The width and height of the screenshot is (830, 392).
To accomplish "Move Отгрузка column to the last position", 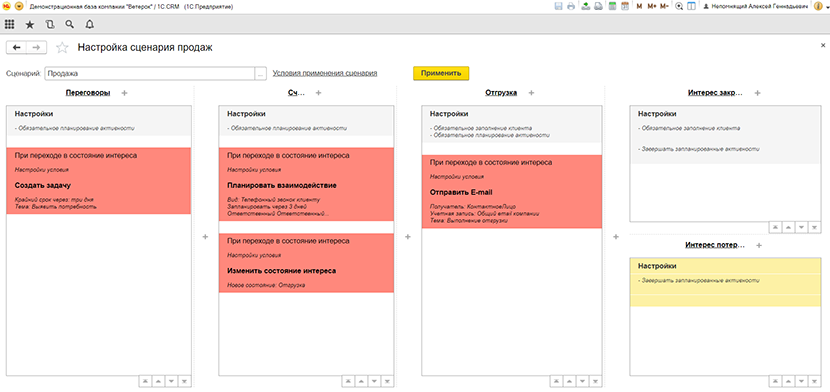I will pyautogui.click(x=595, y=381).
